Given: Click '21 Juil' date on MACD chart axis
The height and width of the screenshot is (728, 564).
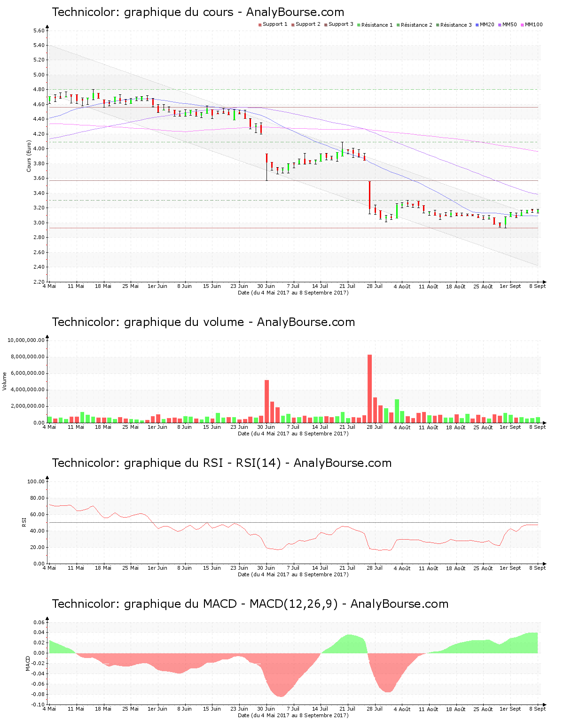Looking at the screenshot, I should (348, 709).
